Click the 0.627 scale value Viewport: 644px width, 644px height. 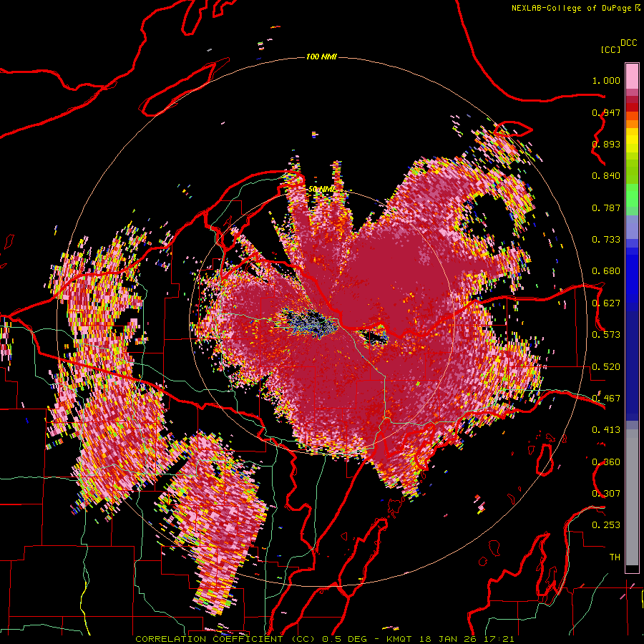click(x=606, y=303)
